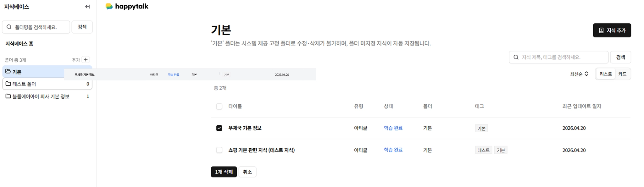
Task: Uncheck the 우체국 기본 정보 row checkbox
Action: [219, 128]
